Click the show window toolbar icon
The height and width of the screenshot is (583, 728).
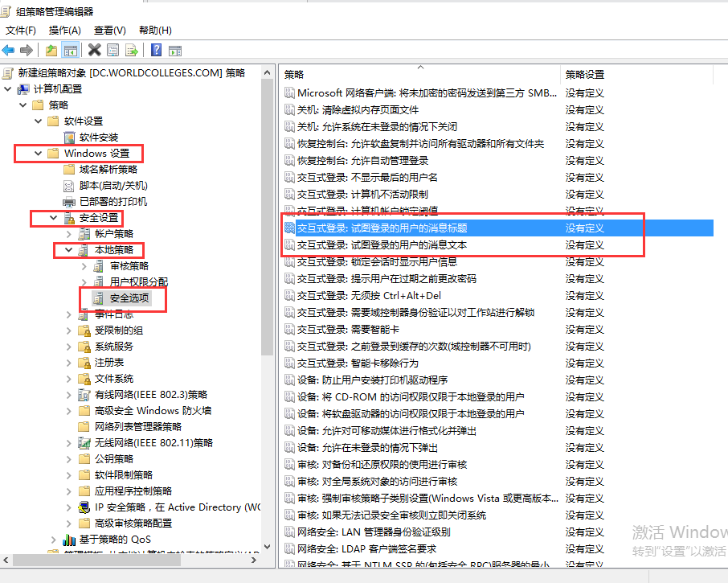pos(174,50)
